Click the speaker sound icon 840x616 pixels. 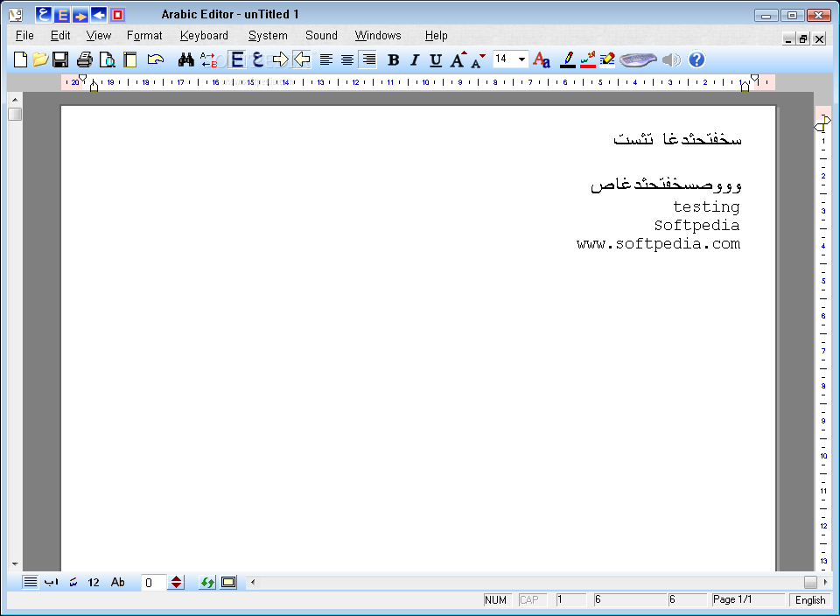[671, 59]
